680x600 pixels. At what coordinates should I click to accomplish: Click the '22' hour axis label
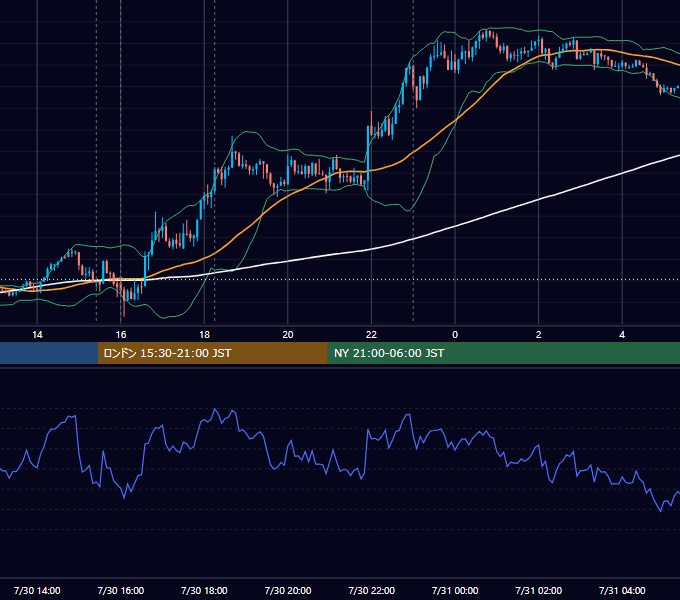371,335
